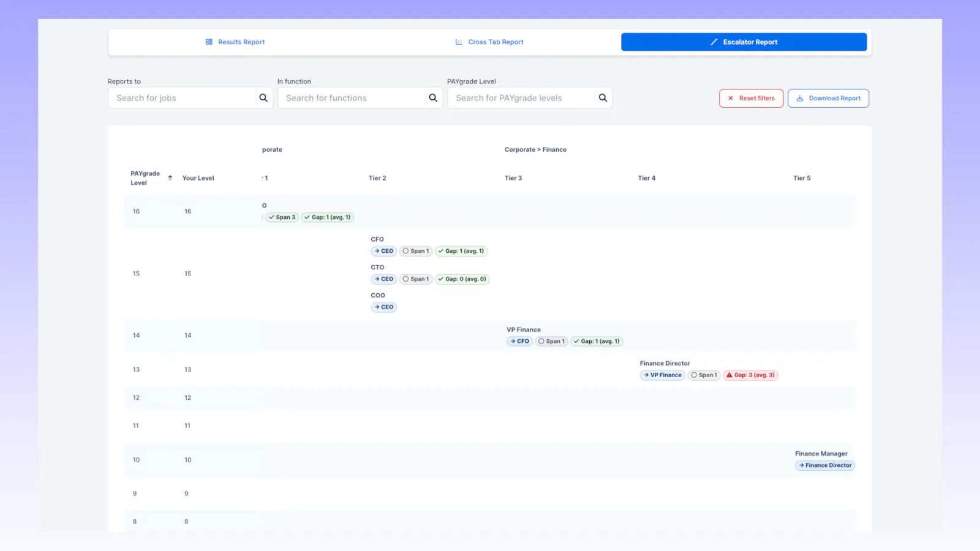
Task: Click the CFO job title
Action: point(377,239)
